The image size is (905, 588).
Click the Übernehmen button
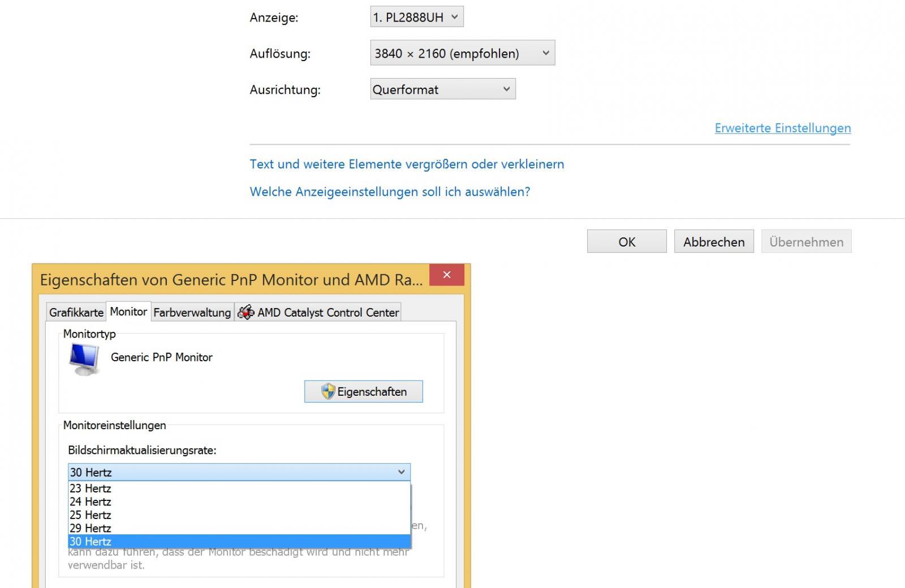point(806,241)
